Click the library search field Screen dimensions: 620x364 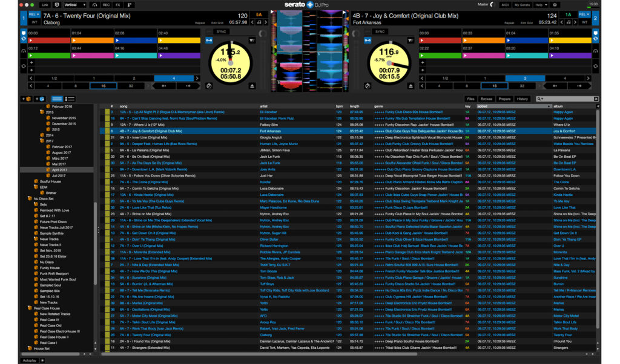tap(567, 99)
